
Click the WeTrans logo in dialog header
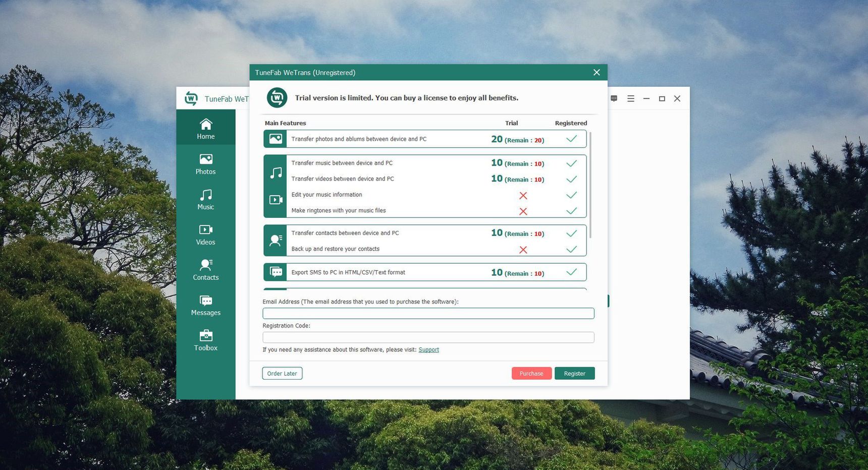tap(277, 97)
